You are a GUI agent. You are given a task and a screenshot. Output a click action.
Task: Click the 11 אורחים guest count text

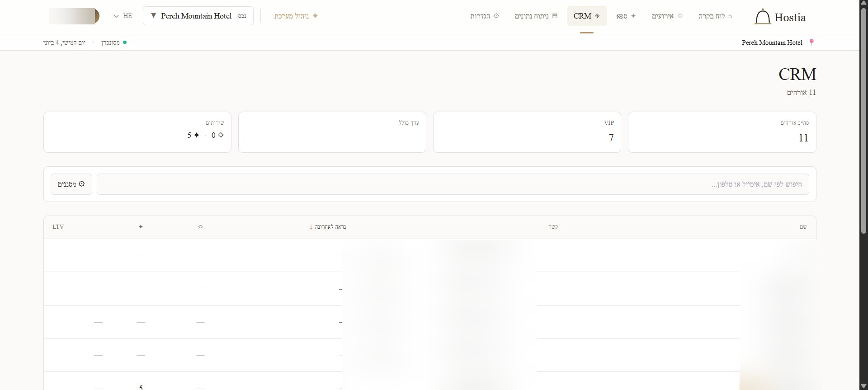pos(802,92)
